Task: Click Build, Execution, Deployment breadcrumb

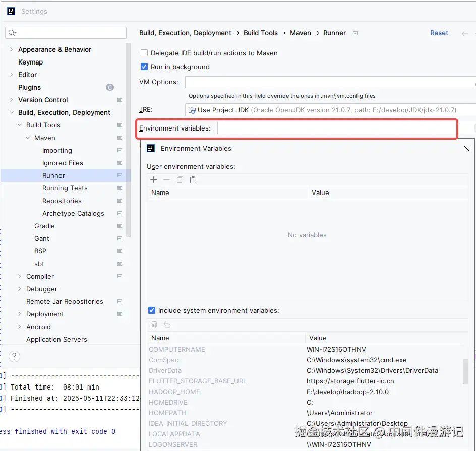Action: (x=185, y=33)
